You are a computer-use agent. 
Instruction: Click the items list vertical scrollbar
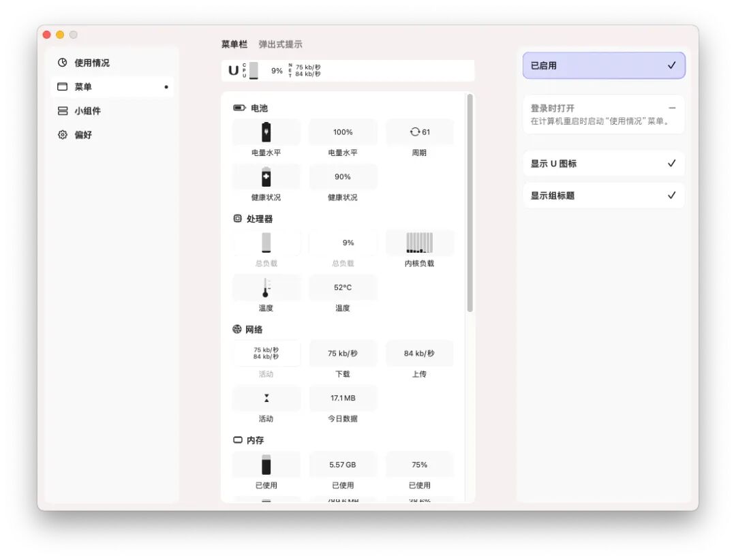click(x=470, y=203)
